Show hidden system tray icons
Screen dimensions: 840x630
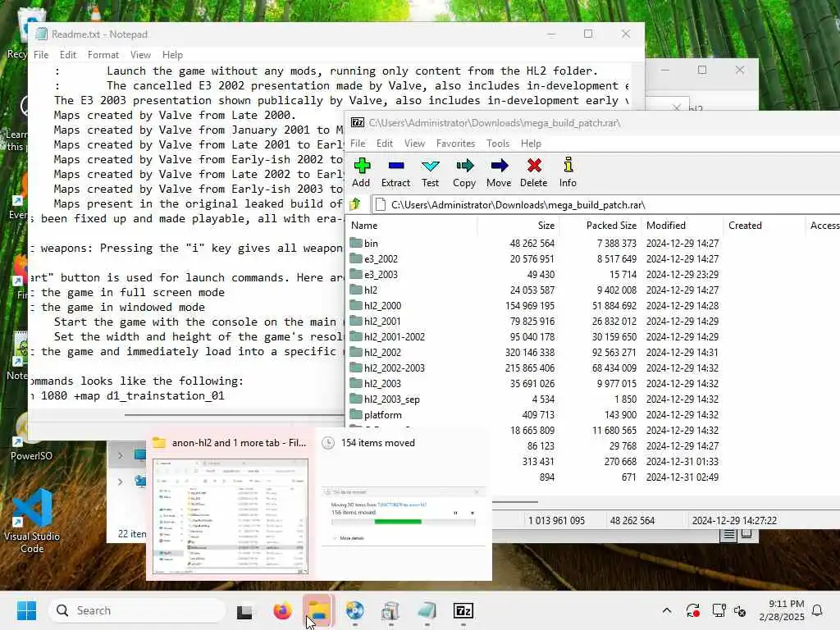(667, 610)
